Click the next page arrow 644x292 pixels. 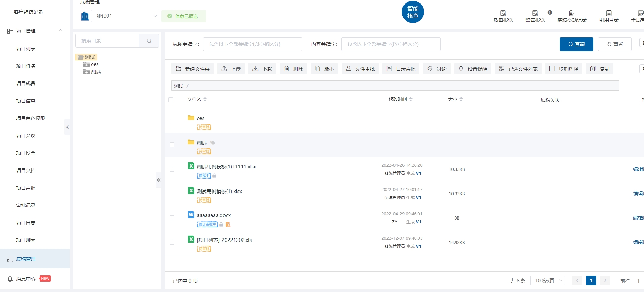click(605, 281)
